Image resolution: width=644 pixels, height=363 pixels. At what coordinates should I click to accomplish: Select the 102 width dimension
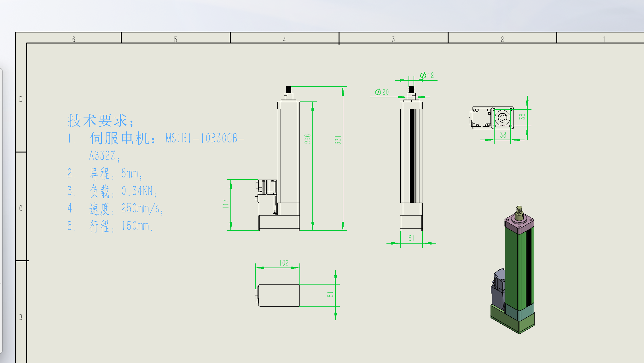click(284, 263)
